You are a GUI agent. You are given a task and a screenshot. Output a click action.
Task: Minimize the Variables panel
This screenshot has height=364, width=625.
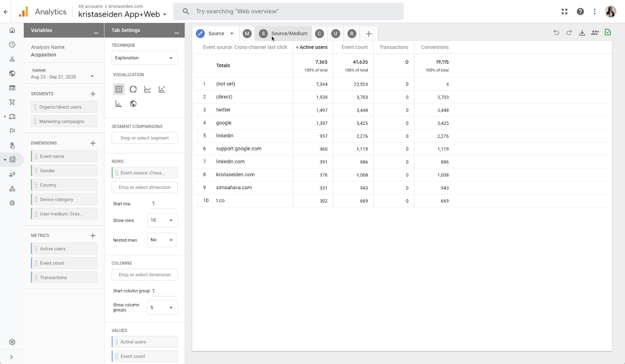point(96,32)
